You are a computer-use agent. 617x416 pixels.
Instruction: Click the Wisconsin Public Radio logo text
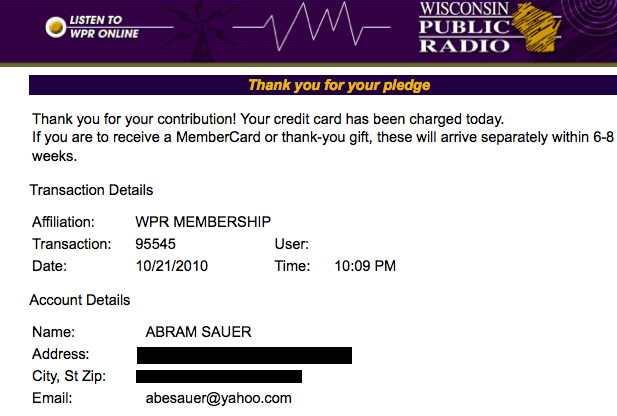464,28
